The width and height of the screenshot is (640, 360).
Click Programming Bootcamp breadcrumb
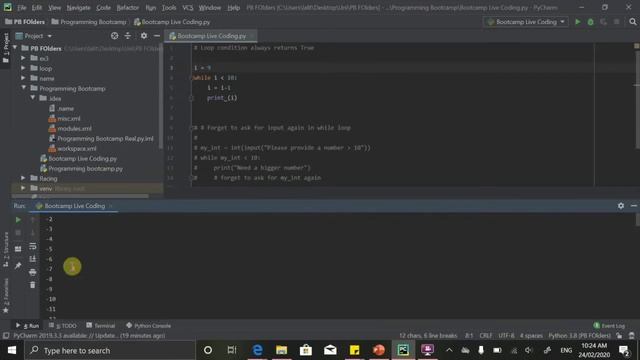coord(89,22)
